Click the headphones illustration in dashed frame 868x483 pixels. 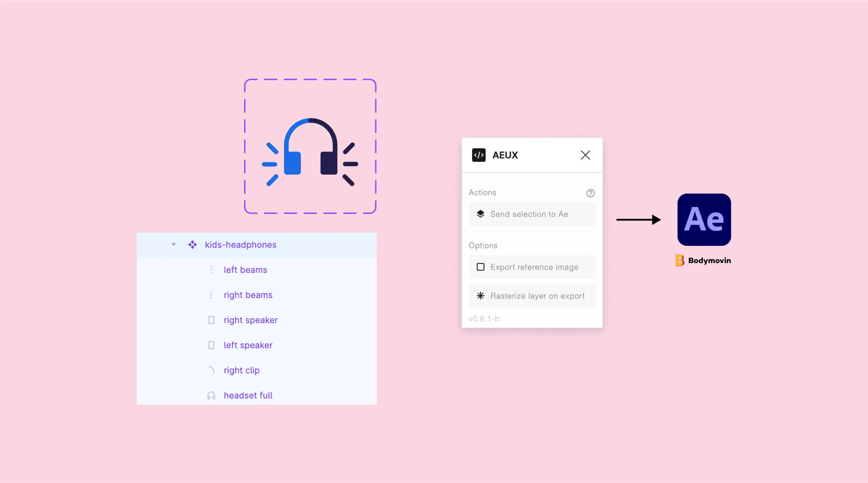coord(310,152)
